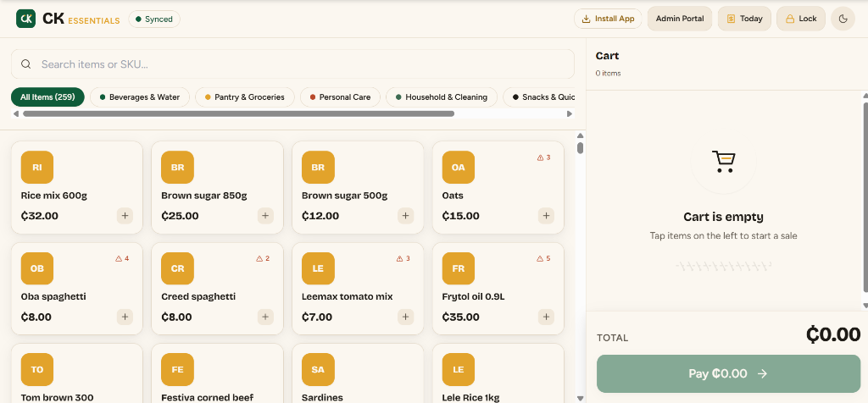Click the Rice mix 600g name

[x=53, y=196]
